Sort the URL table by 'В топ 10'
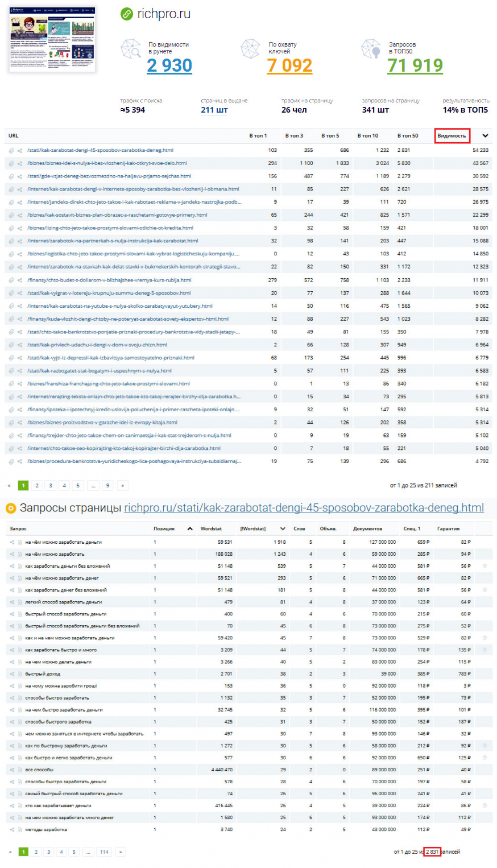This screenshot has width=497, height=868. click(367, 136)
